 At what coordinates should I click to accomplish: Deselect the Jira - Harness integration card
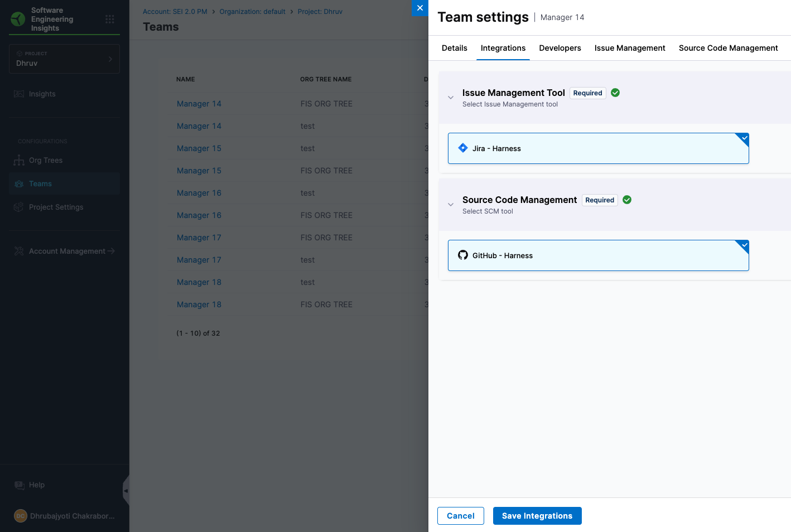coord(598,148)
